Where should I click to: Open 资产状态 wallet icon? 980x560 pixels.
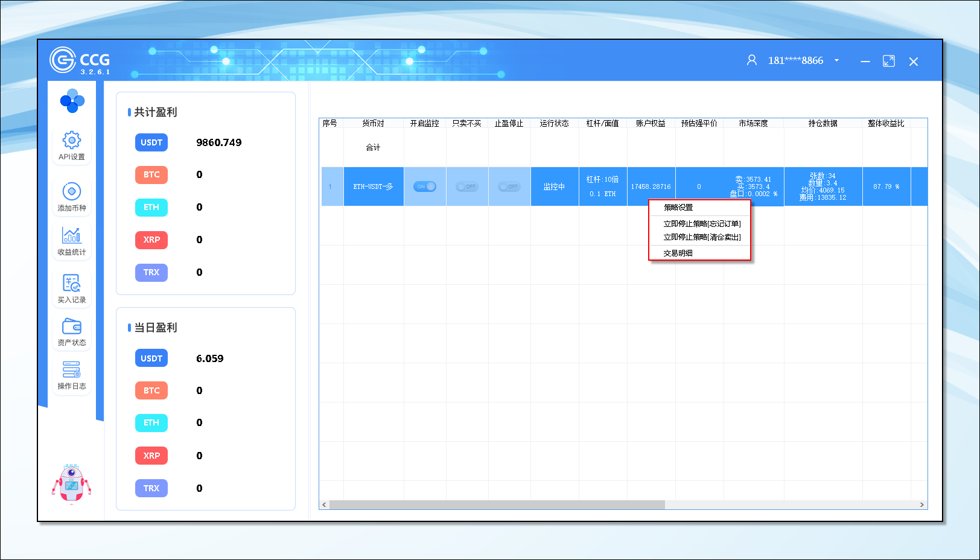tap(71, 326)
